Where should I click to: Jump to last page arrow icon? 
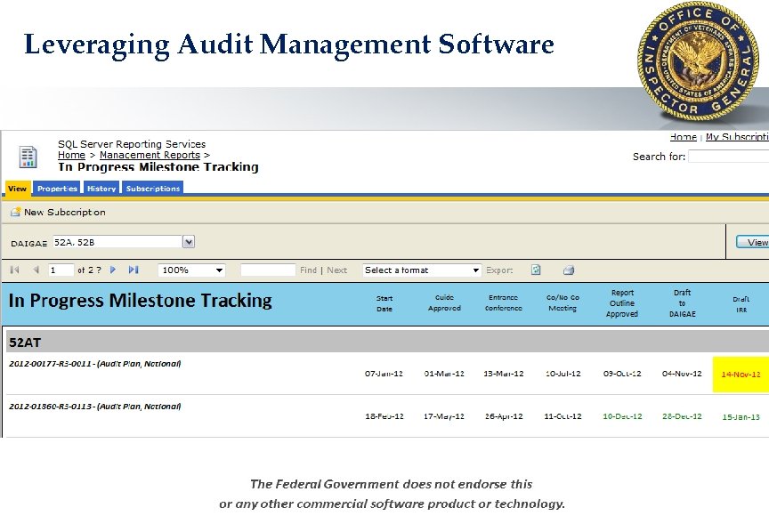click(x=134, y=270)
